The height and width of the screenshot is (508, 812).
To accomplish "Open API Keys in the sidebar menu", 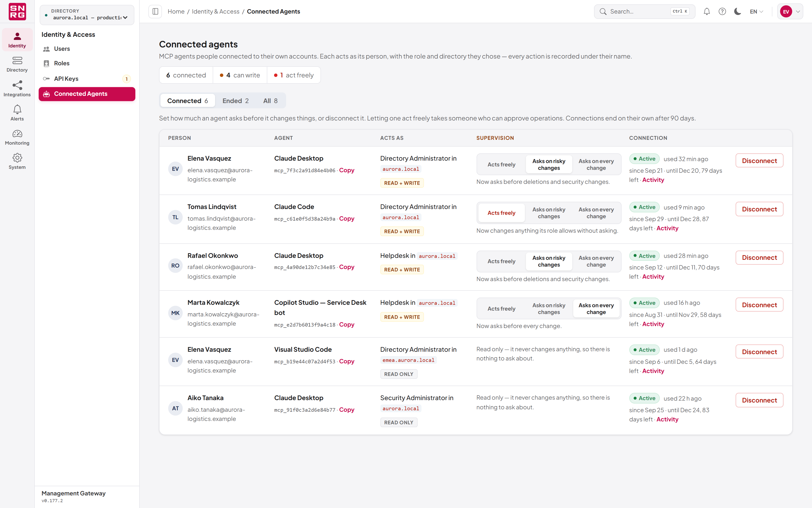I will pyautogui.click(x=87, y=79).
